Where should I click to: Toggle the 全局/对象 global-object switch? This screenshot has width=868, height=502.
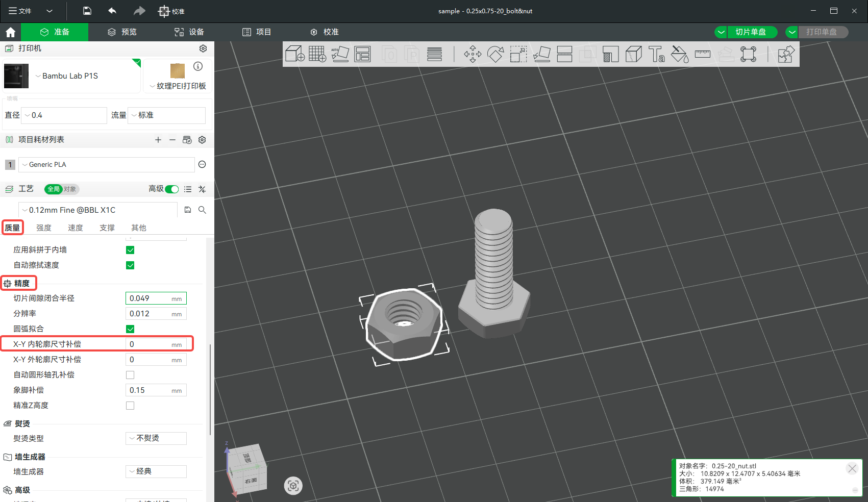click(x=61, y=189)
